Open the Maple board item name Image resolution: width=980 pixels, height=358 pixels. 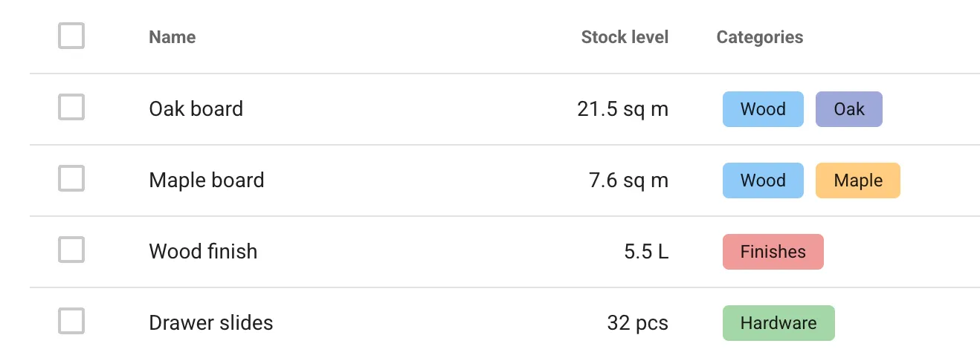[207, 180]
